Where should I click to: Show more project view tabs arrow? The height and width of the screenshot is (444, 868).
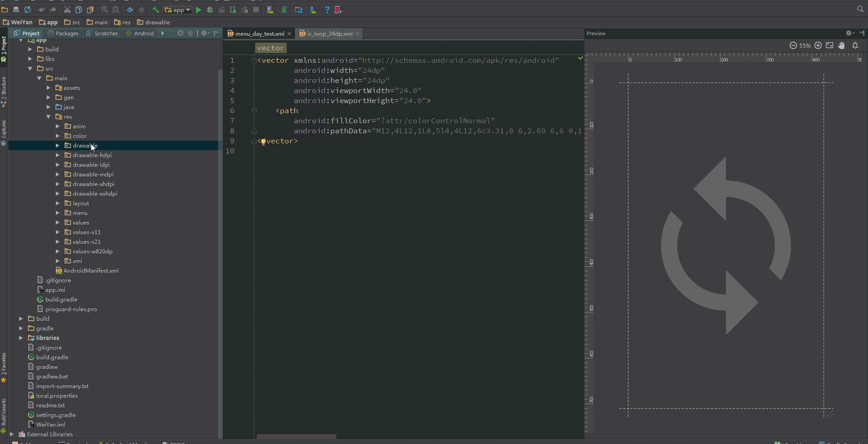coord(163,33)
